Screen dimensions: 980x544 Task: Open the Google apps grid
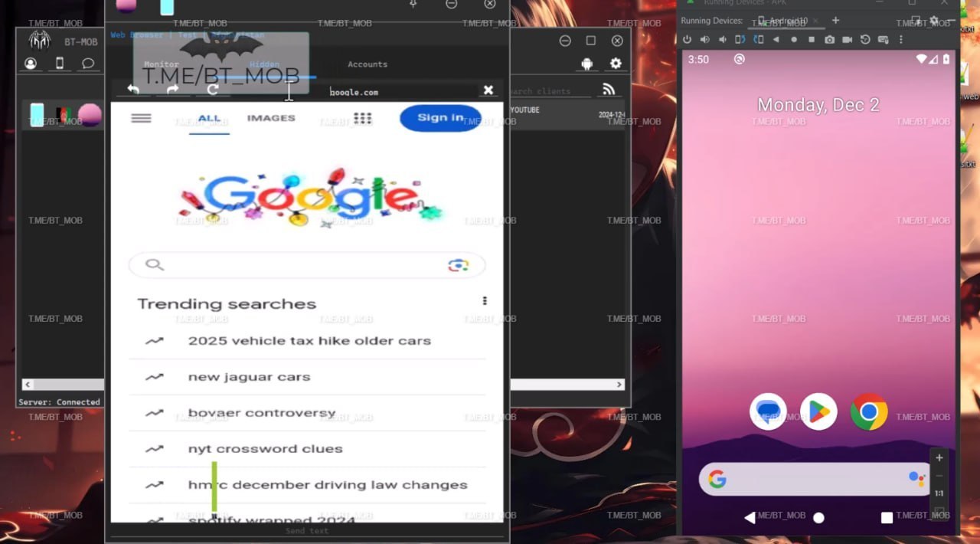click(363, 118)
